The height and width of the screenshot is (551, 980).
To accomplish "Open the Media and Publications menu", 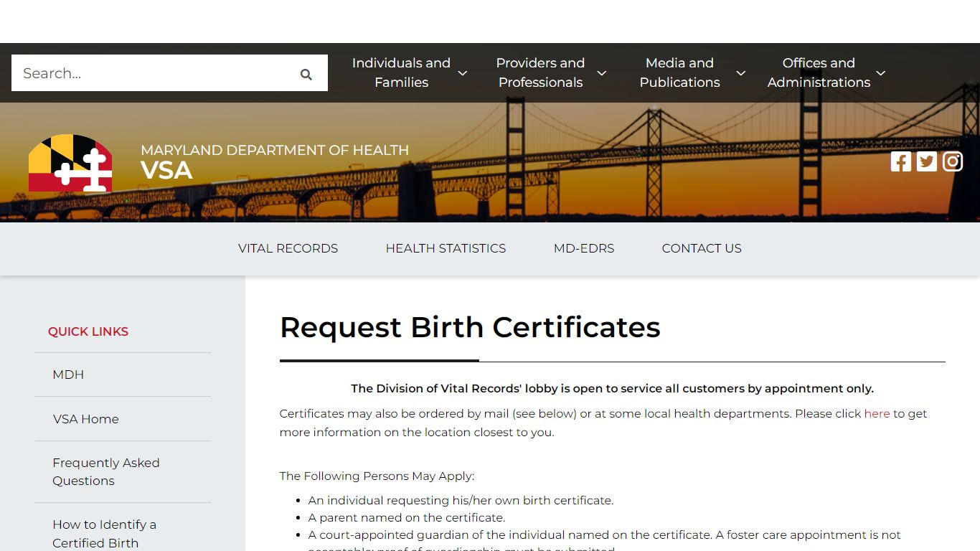I will [679, 72].
